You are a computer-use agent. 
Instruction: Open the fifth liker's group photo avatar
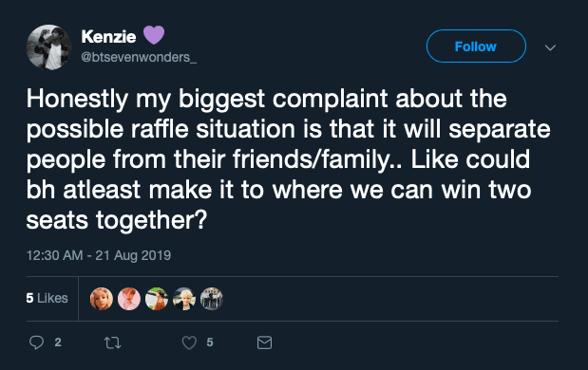[x=212, y=299]
